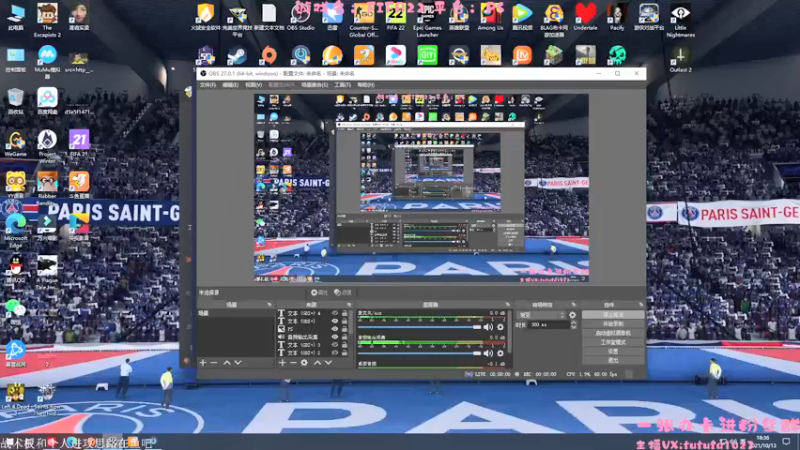Screen dimensions: 800x450
Task: Open Among Us desktop shortcut
Action: [490, 18]
